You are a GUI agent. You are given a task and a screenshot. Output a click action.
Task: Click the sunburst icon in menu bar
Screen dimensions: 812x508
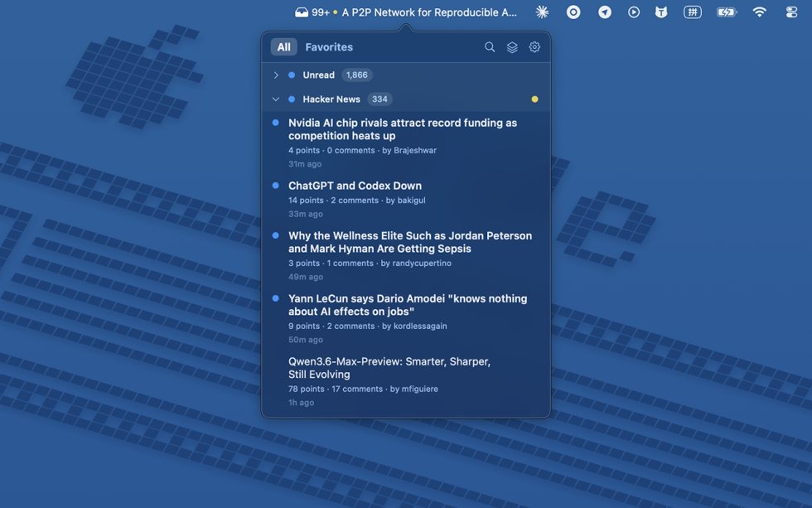[x=542, y=12]
